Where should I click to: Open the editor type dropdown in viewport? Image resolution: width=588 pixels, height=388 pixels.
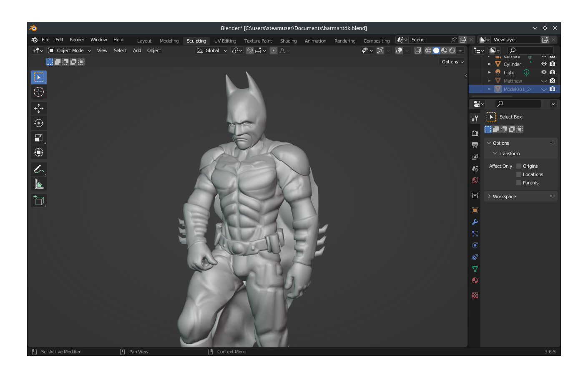38,50
